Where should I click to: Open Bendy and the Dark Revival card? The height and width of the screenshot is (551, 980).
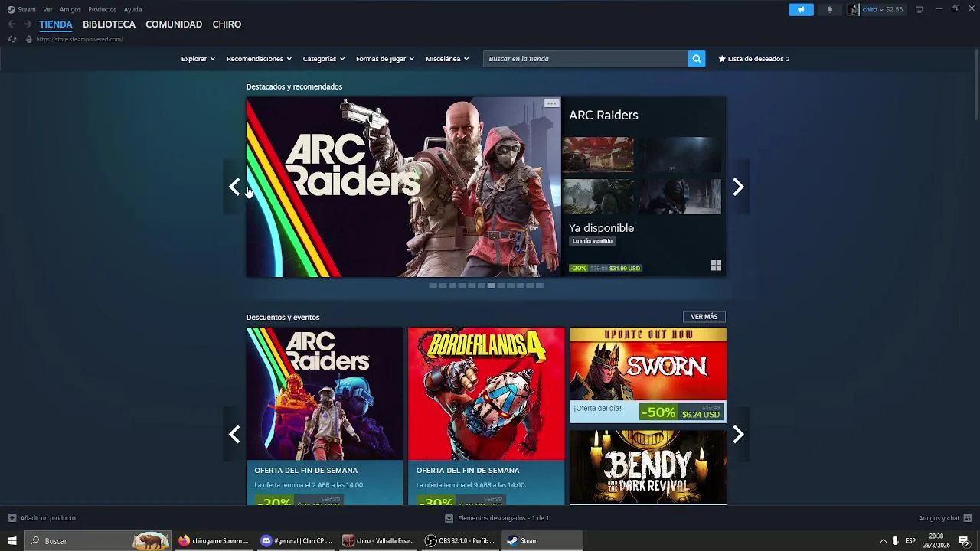click(x=648, y=467)
